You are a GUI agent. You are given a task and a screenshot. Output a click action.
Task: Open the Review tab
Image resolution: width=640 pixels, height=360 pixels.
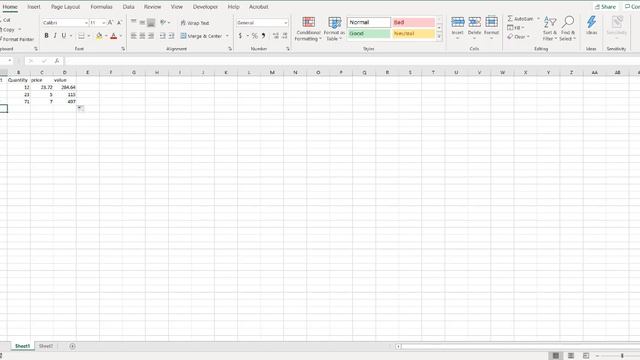coord(152,7)
